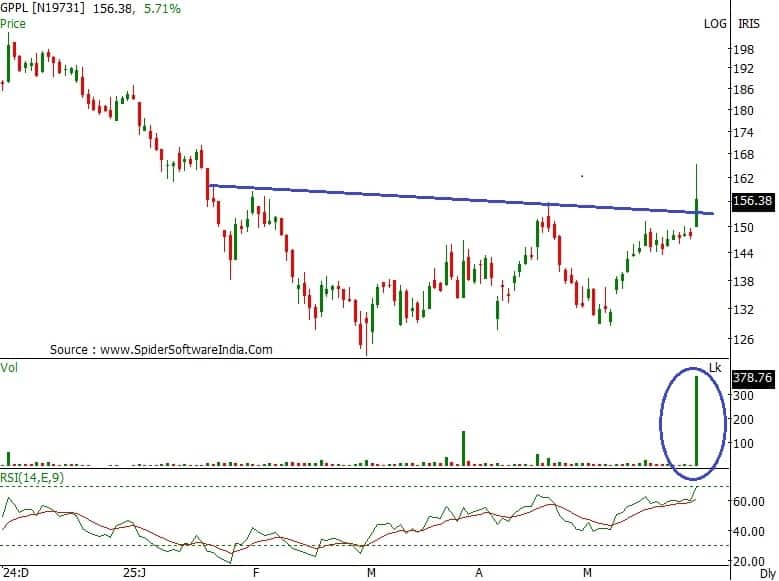Click the 60.00 level on RSI axis
779x581 pixels.
(748, 501)
